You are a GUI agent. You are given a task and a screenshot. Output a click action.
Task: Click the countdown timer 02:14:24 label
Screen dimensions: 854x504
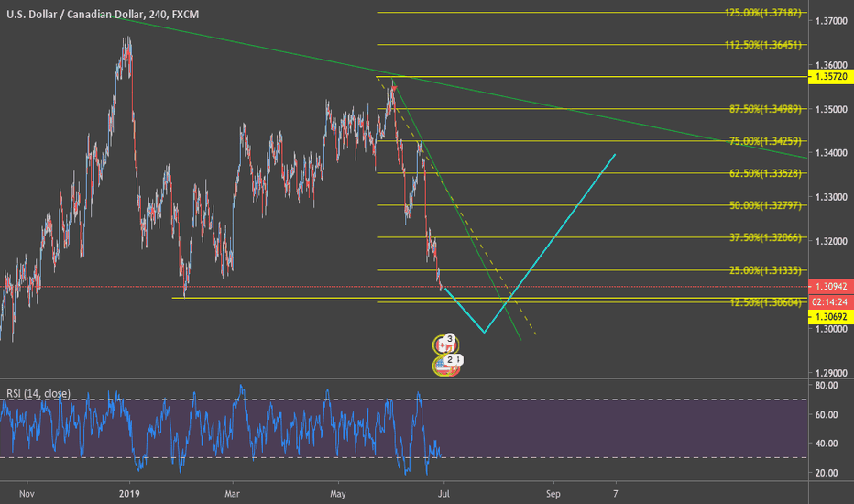point(831,301)
